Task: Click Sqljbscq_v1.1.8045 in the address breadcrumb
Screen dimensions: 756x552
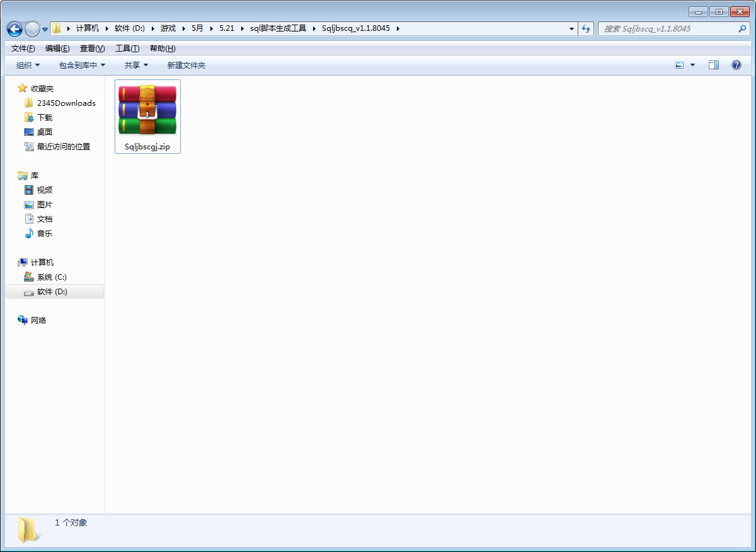Action: point(355,28)
